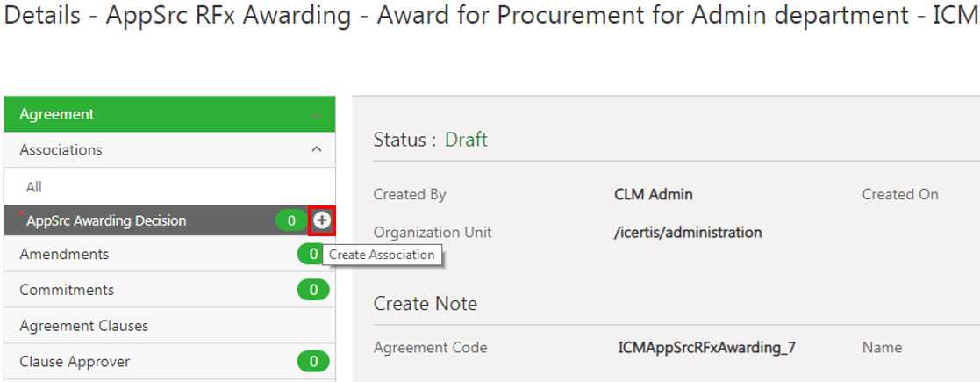
Task: Open the Amendments section
Action: click(x=64, y=255)
